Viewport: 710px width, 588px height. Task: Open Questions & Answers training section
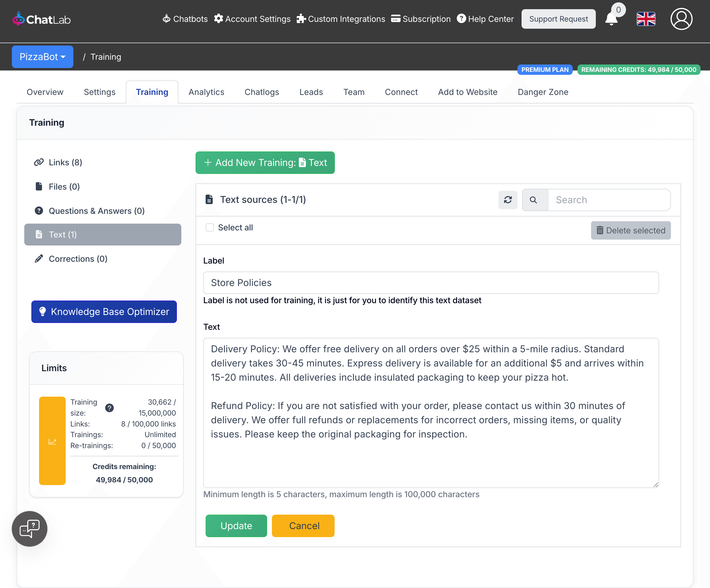tap(96, 211)
